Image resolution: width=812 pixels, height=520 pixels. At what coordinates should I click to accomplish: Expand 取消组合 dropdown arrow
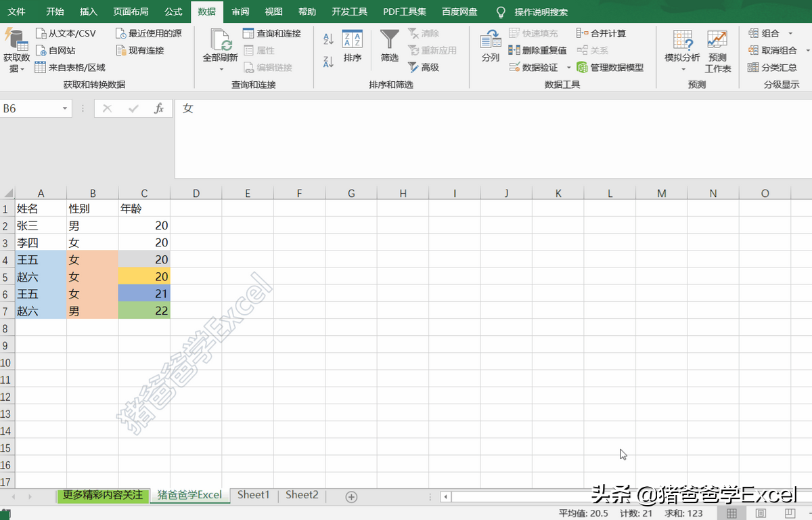[807, 50]
